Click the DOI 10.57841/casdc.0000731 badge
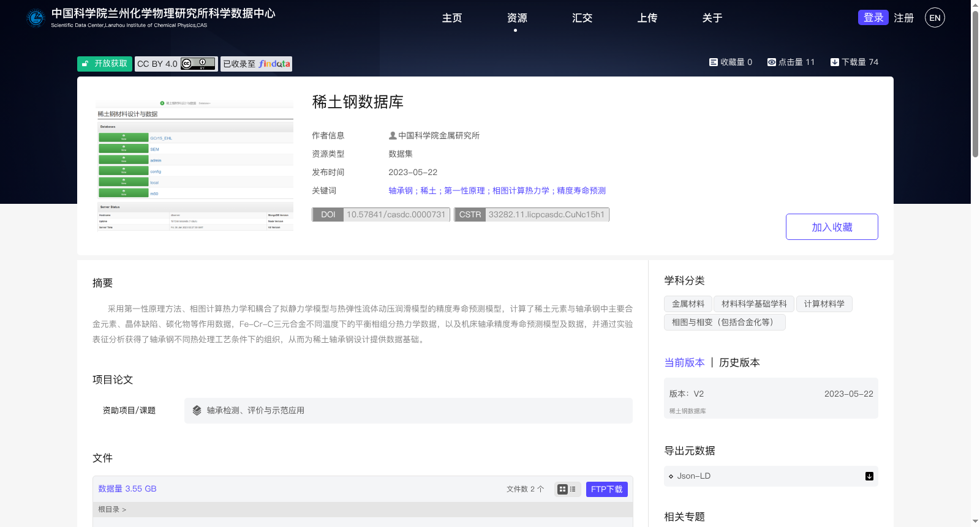 pos(381,214)
